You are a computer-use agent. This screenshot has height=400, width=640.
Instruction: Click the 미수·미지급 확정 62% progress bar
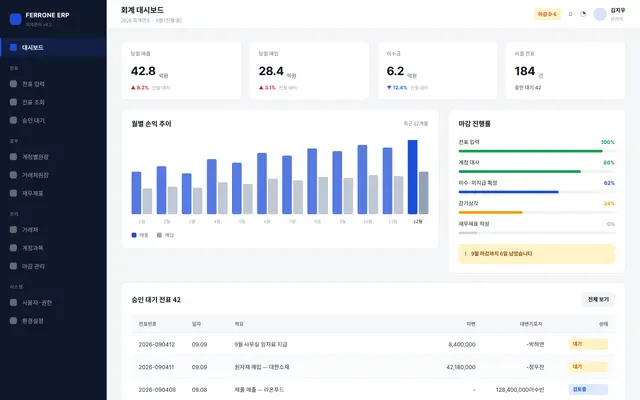(537, 192)
